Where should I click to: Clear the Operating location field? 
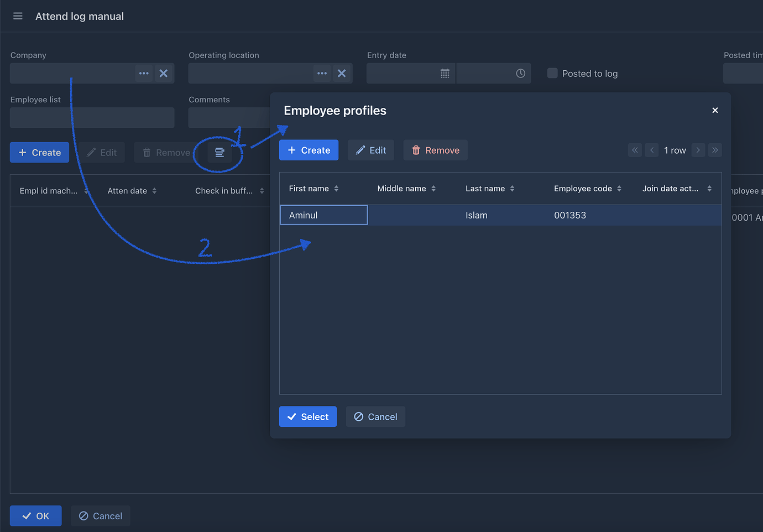point(342,73)
